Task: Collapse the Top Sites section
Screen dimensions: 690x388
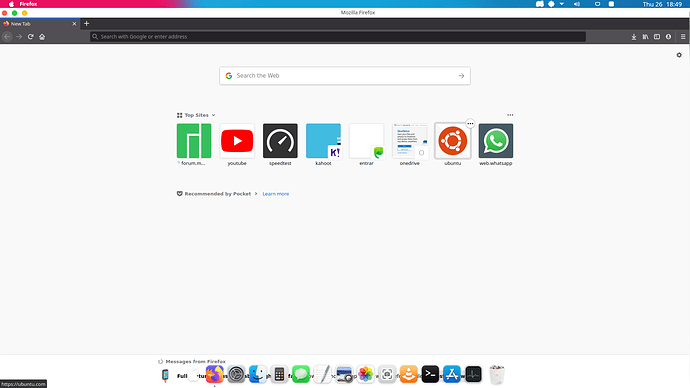Action: [196, 115]
